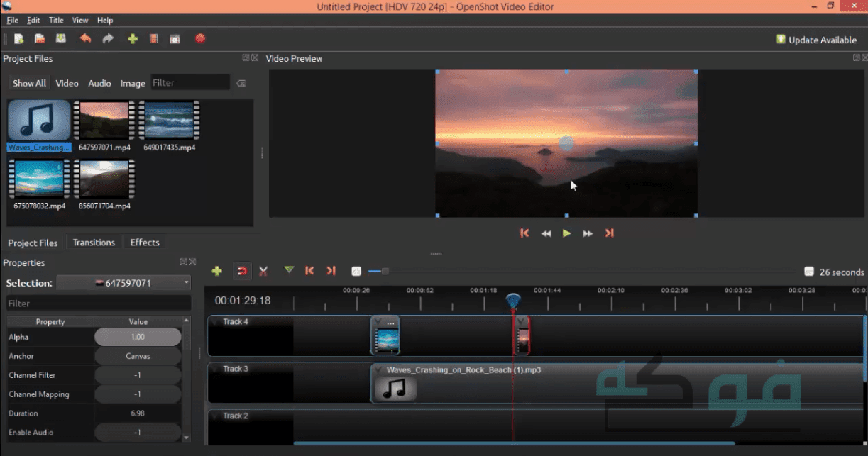Float the Properties panel
This screenshot has height=456, width=868.
click(x=183, y=262)
